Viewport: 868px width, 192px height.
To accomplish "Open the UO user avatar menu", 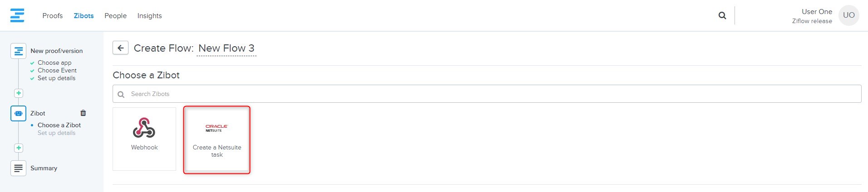I will pos(848,15).
